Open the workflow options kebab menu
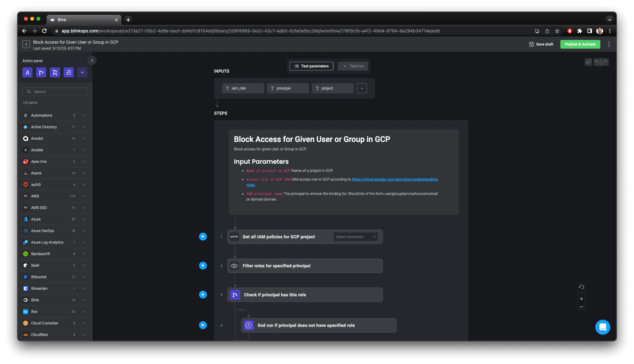Image resolution: width=634 pixels, height=364 pixels. pos(609,44)
